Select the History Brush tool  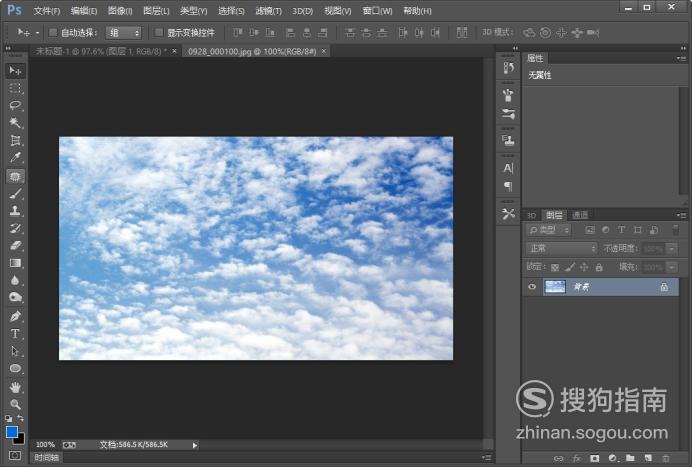[x=15, y=228]
